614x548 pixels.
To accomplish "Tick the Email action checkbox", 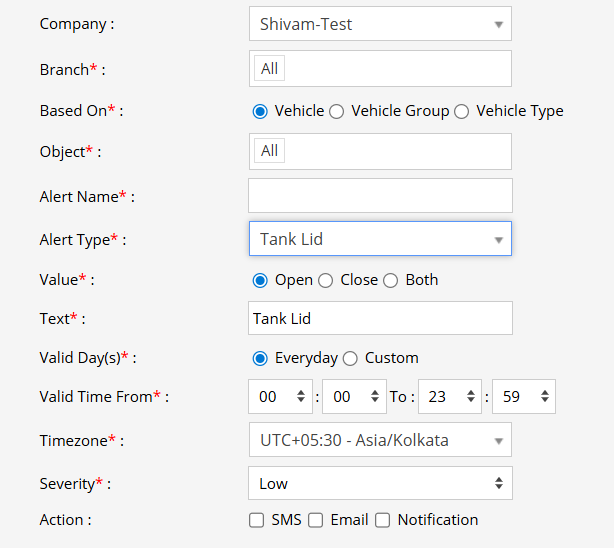I will [x=316, y=520].
